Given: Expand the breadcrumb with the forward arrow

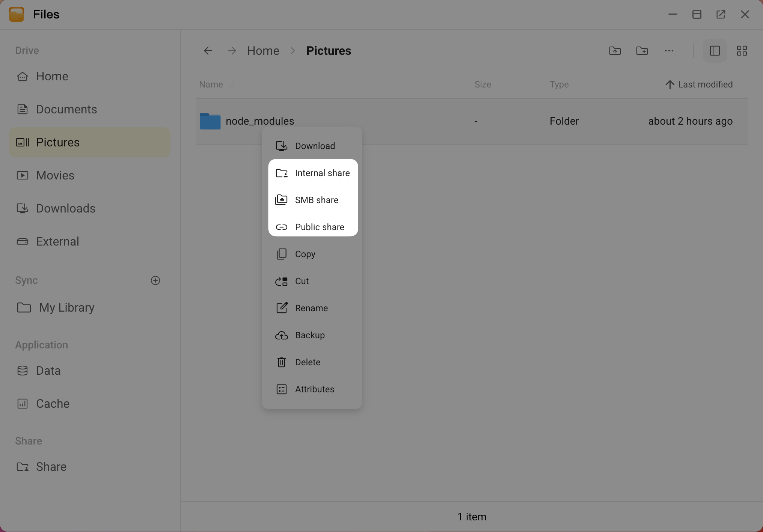Looking at the screenshot, I should [x=232, y=50].
